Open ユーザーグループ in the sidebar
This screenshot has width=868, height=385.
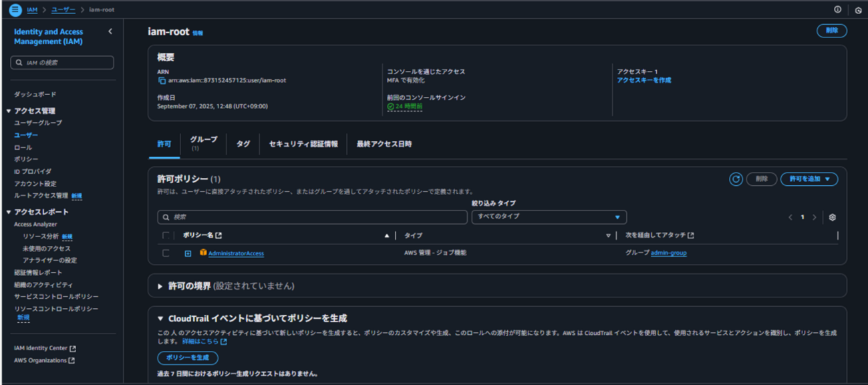pyautogui.click(x=38, y=123)
